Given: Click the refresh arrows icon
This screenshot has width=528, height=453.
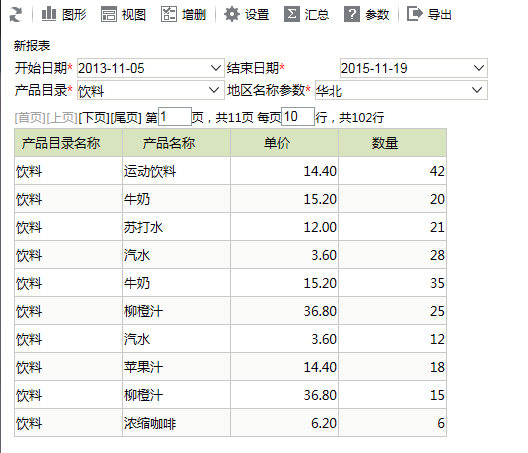Looking at the screenshot, I should 15,15.
